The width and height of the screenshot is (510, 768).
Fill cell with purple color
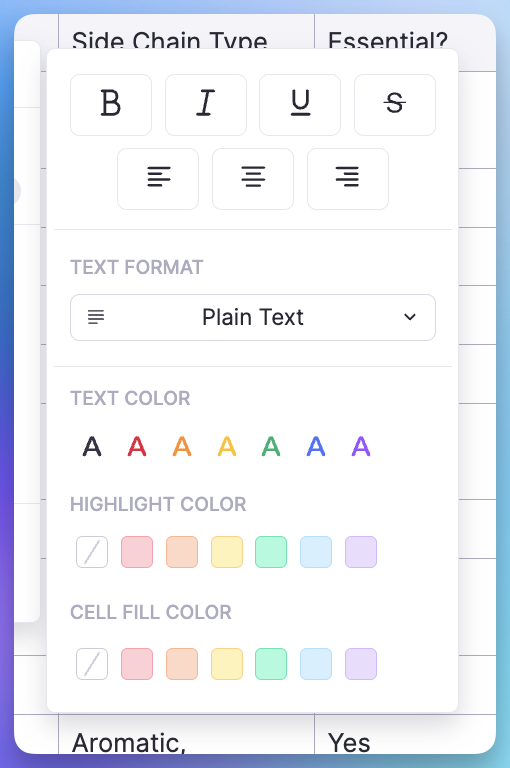pyautogui.click(x=361, y=664)
